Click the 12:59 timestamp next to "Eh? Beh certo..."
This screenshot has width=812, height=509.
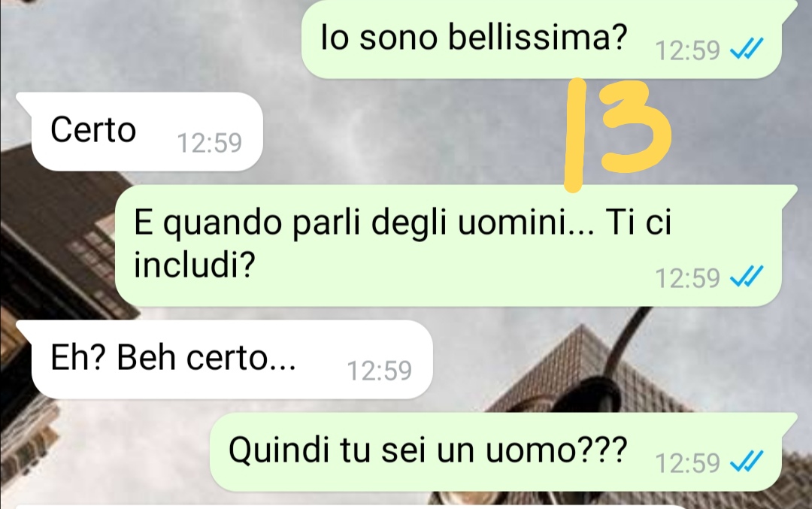tap(379, 371)
